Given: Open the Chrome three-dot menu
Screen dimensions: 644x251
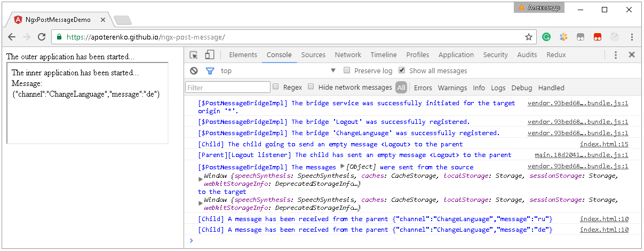Looking at the screenshot, I should click(632, 37).
